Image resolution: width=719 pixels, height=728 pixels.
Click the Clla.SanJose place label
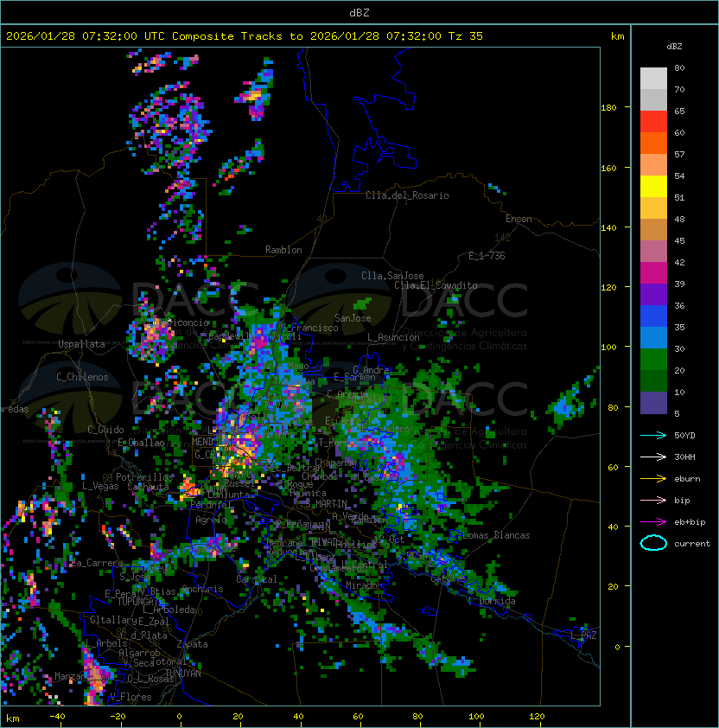pyautogui.click(x=392, y=276)
